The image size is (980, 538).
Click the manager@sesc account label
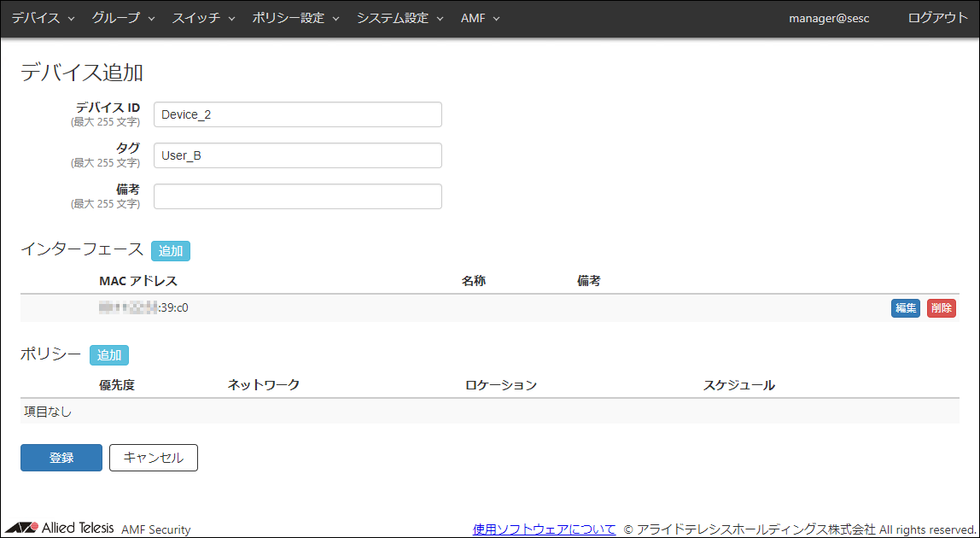pos(828,18)
